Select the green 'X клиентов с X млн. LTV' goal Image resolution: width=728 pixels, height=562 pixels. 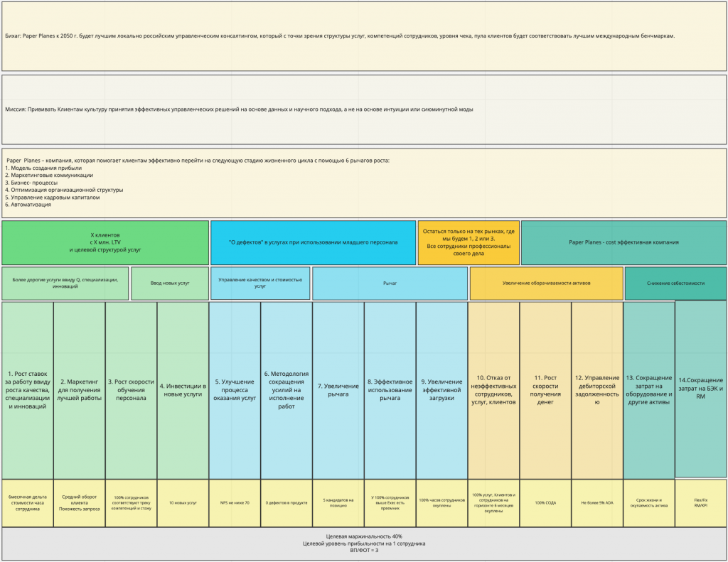pyautogui.click(x=105, y=243)
